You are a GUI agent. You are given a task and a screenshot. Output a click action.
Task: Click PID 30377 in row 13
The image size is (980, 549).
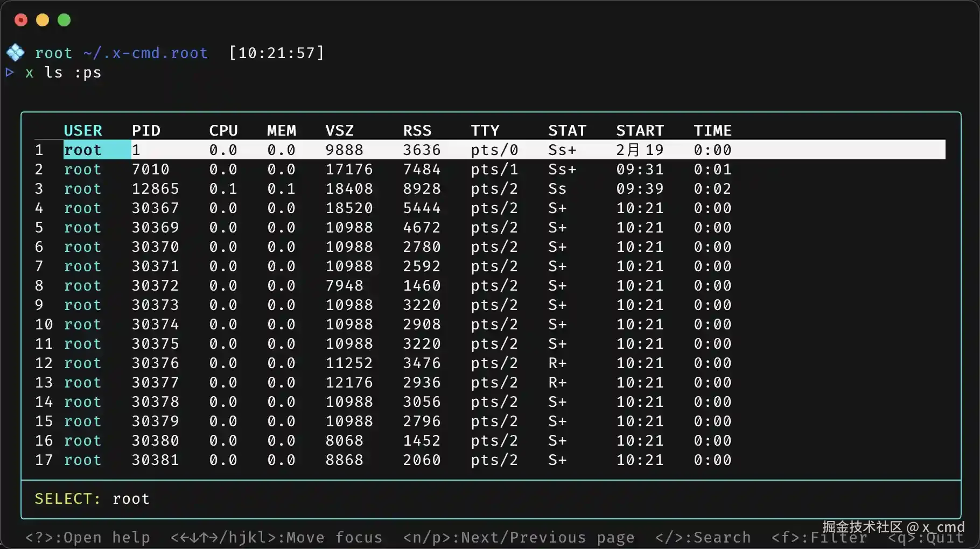tap(156, 382)
